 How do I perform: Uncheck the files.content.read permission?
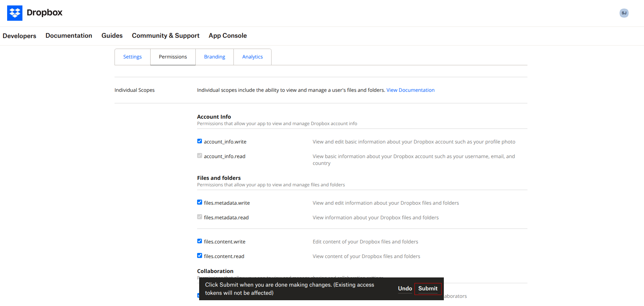tap(199, 256)
